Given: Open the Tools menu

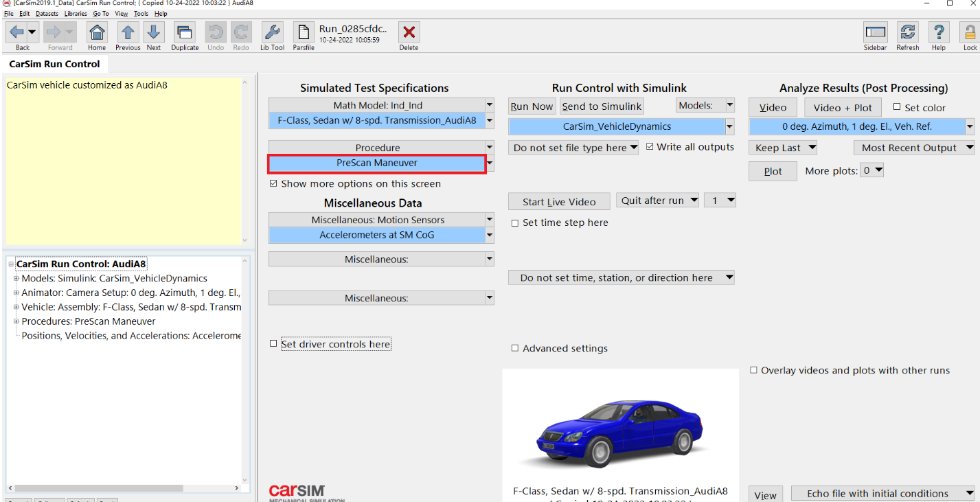Looking at the screenshot, I should pos(141,13).
